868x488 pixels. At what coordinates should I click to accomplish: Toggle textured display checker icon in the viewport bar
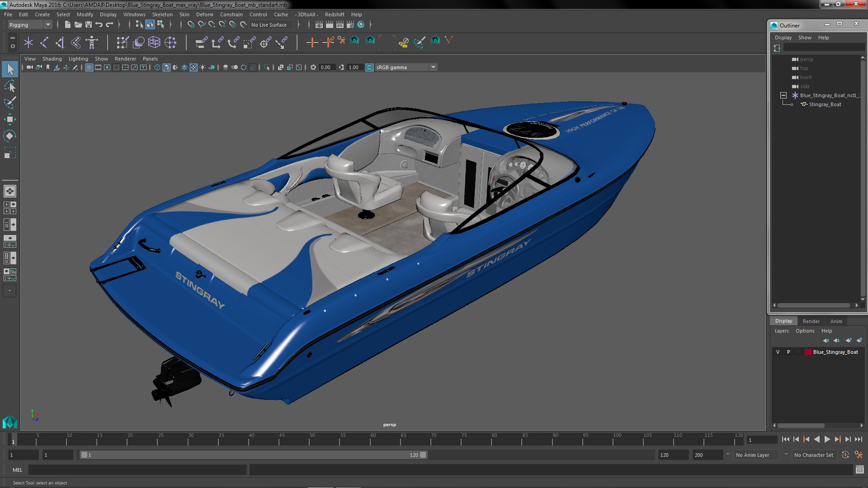(x=193, y=68)
